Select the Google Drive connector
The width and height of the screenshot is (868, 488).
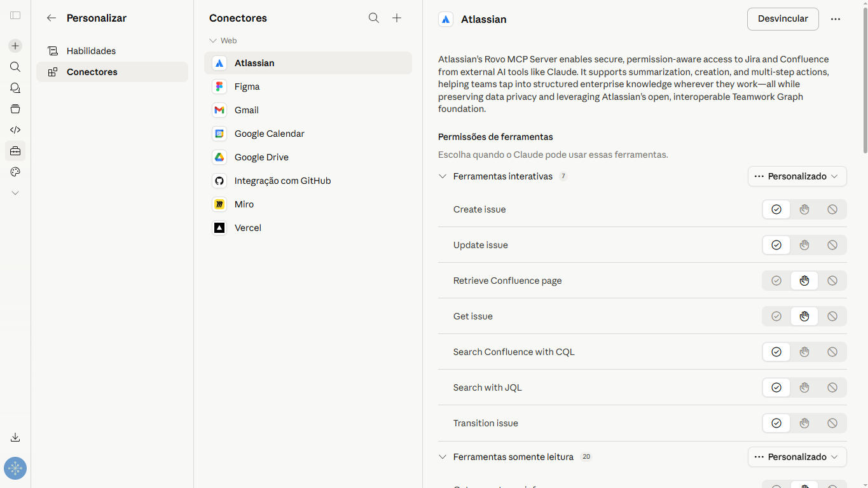[308, 157]
